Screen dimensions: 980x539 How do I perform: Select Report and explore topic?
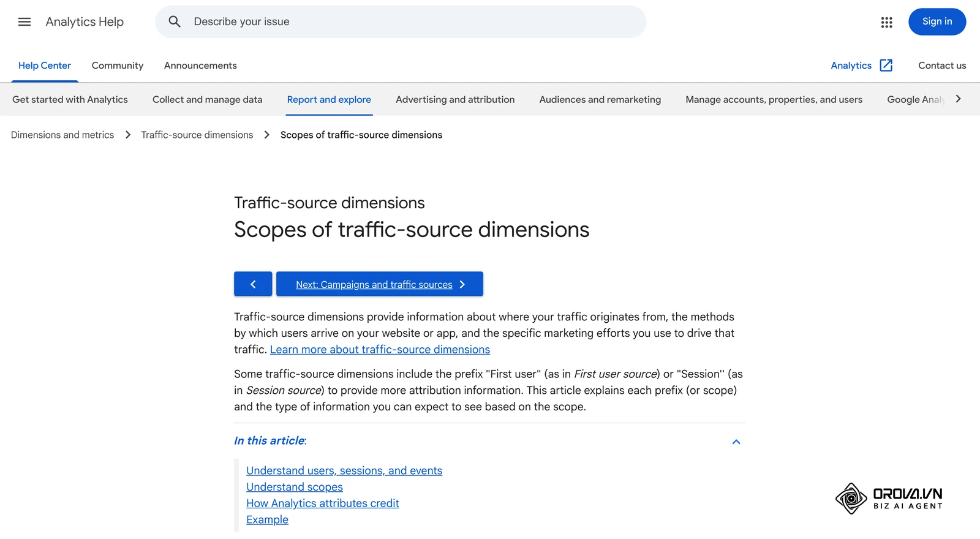[329, 100]
